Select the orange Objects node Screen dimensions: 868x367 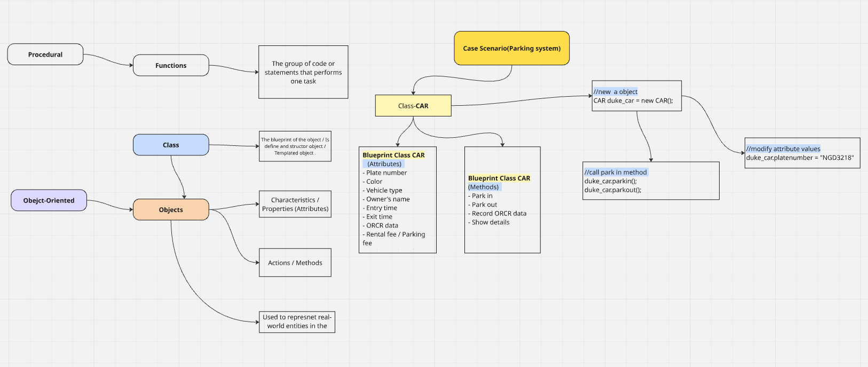pyautogui.click(x=171, y=209)
